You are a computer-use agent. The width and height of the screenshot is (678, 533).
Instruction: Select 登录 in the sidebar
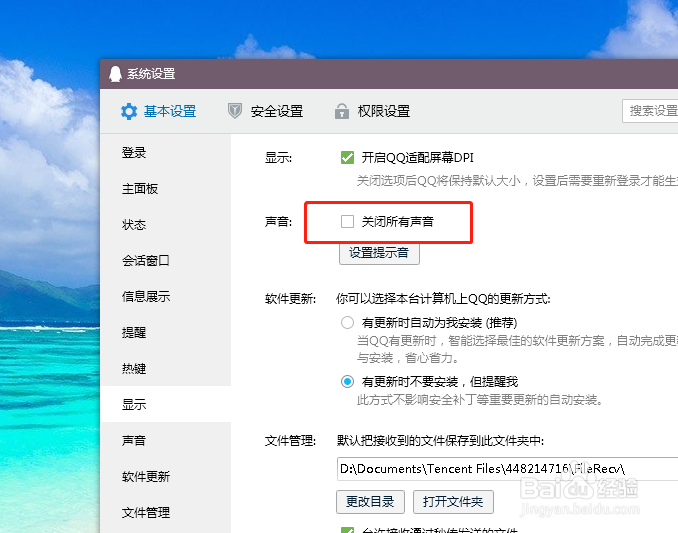click(x=166, y=153)
